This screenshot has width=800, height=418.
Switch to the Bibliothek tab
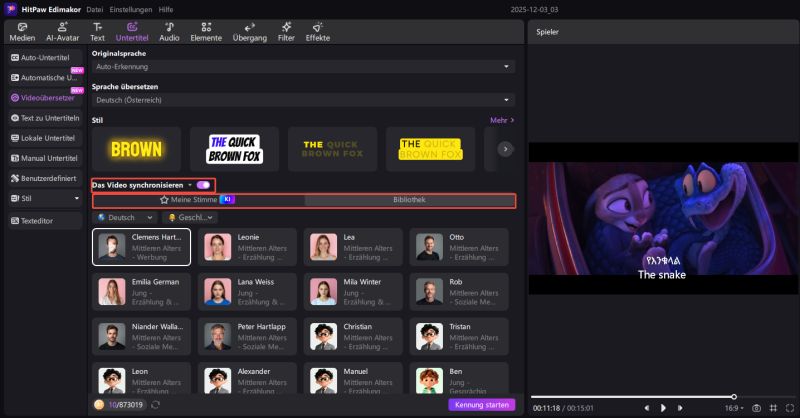click(x=409, y=200)
